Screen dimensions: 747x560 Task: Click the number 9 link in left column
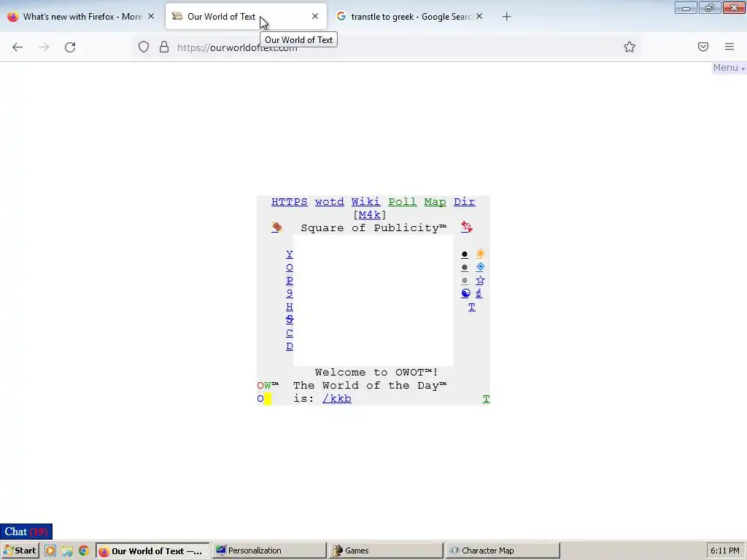(x=289, y=293)
